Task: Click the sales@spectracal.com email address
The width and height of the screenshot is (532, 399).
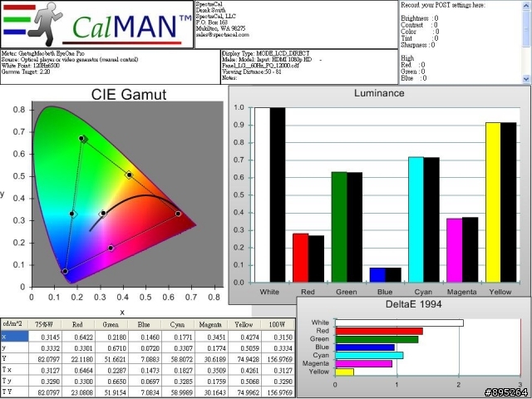Action: click(223, 35)
